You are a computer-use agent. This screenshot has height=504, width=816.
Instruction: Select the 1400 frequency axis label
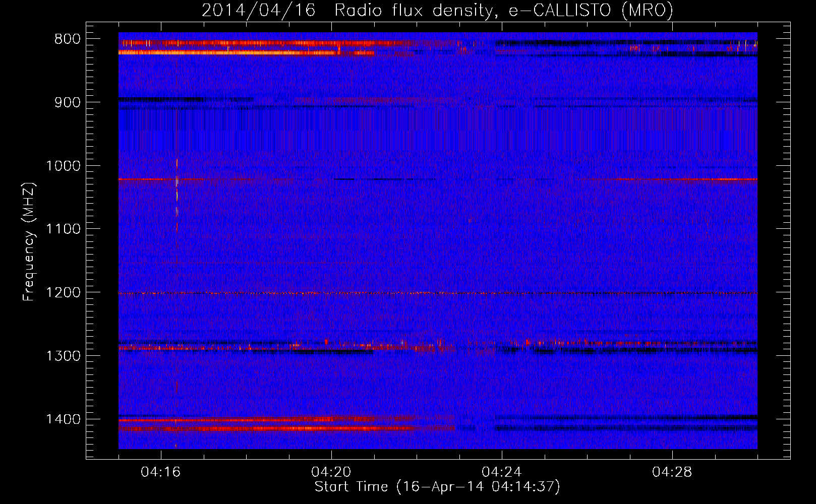(x=63, y=419)
